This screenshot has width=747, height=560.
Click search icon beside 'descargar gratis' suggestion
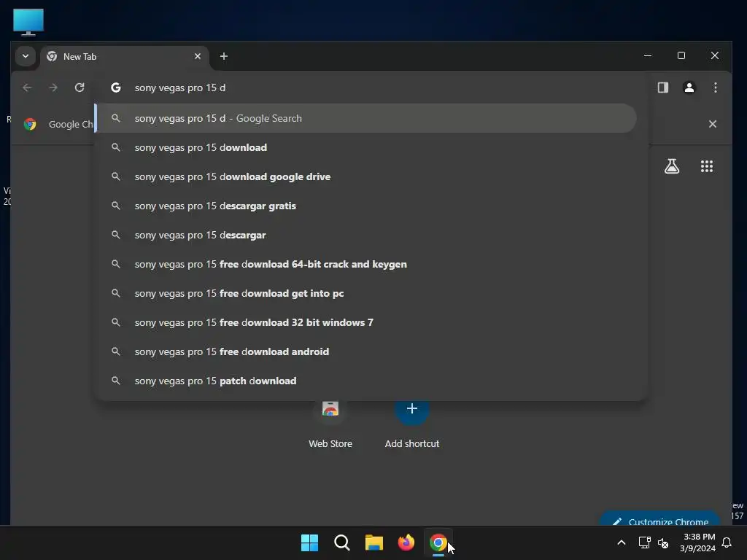coord(116,206)
